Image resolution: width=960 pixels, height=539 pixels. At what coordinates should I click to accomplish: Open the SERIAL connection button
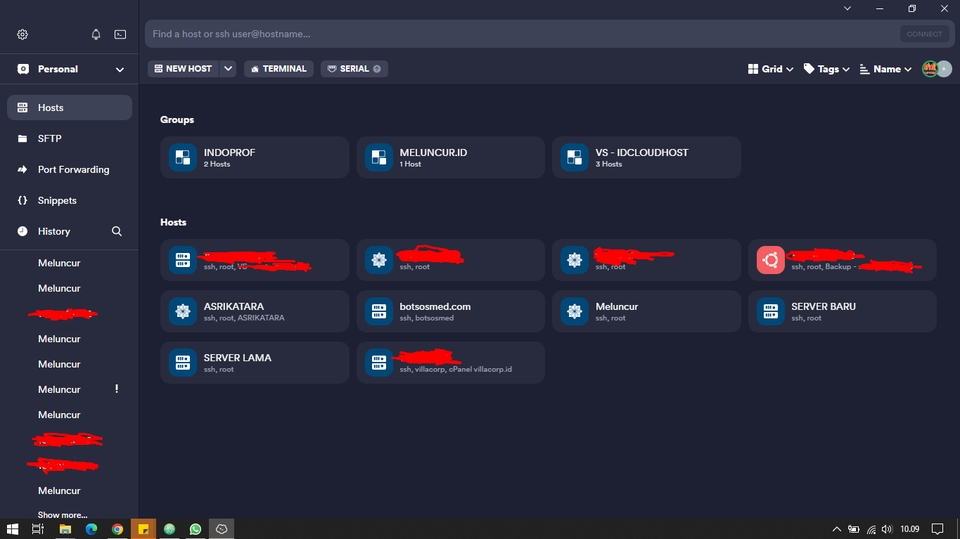[x=354, y=69]
